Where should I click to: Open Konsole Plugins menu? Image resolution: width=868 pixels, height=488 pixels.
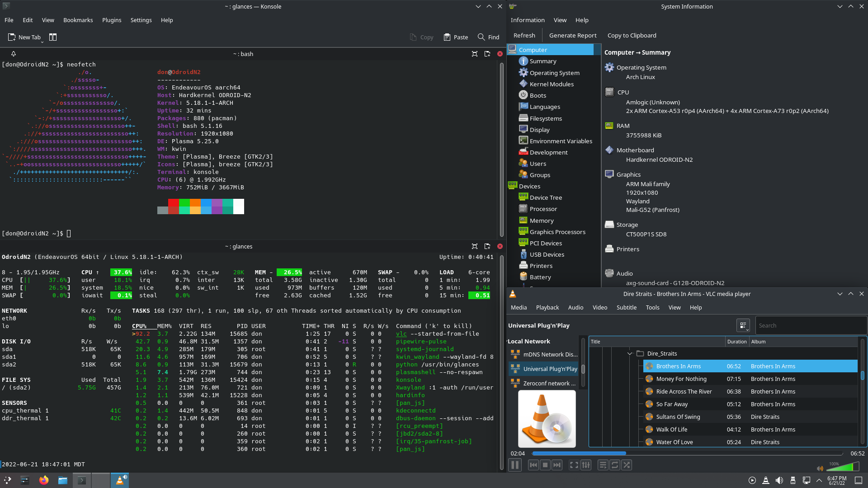click(x=112, y=20)
